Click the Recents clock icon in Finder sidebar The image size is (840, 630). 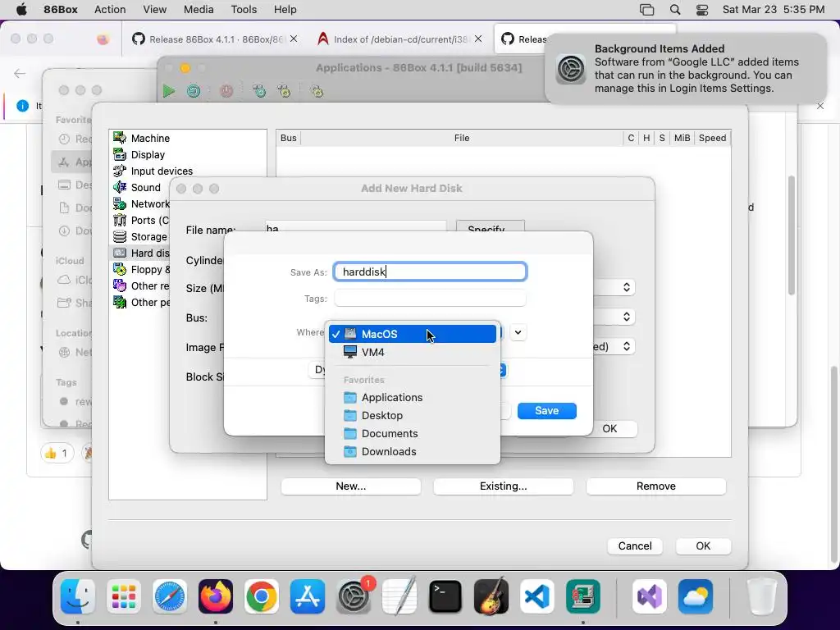(64, 139)
